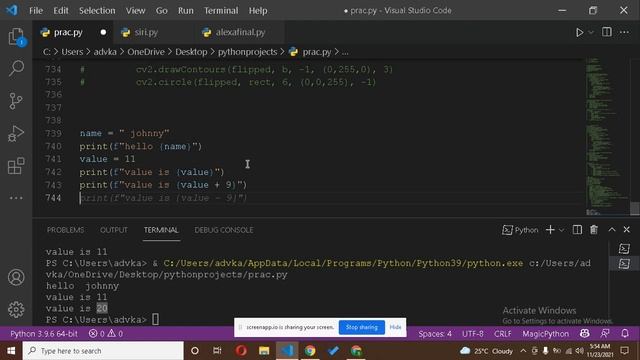The image size is (640, 360).
Task: Switch to the PROBLEMS panel tab
Action: click(x=65, y=230)
